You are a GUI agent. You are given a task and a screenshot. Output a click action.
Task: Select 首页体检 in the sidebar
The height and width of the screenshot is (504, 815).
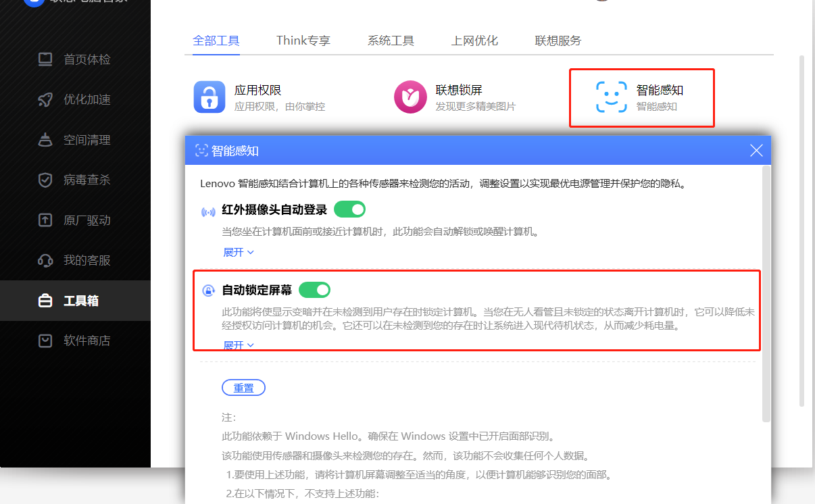click(x=75, y=59)
